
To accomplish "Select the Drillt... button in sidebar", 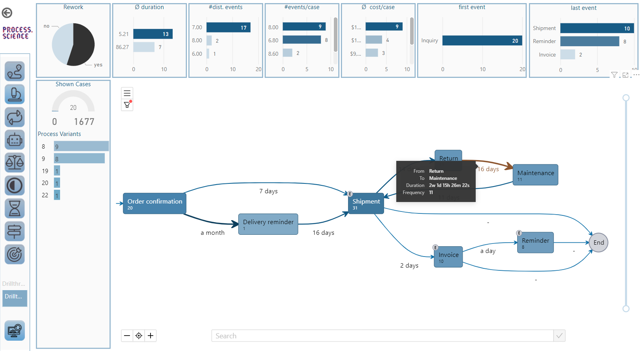I will [15, 298].
